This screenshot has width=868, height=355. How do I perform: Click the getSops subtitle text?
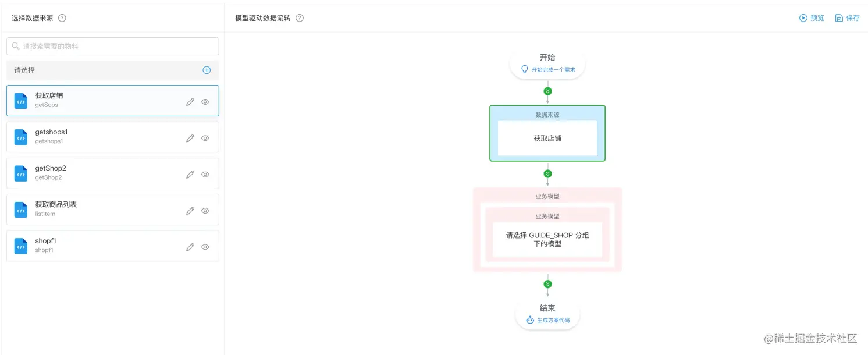[x=47, y=105]
